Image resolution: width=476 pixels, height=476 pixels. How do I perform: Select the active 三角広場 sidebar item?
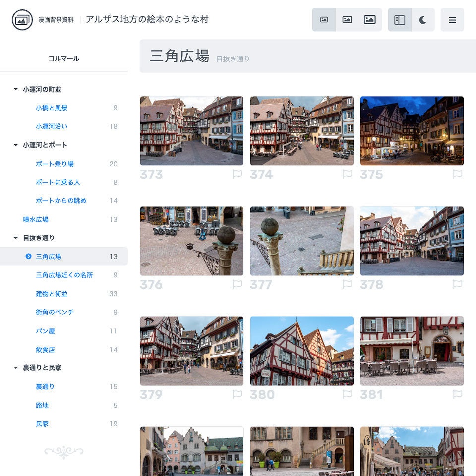[64, 256]
